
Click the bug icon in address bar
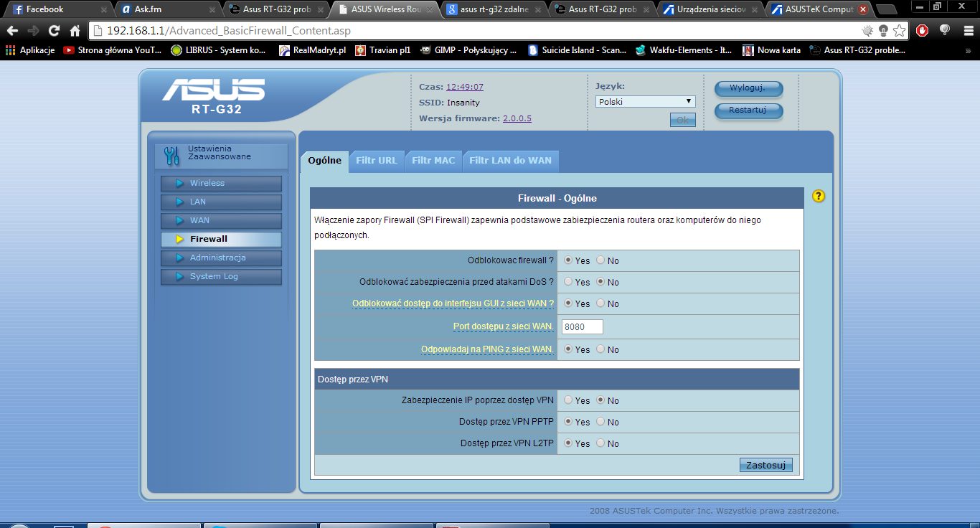pyautogui.click(x=868, y=31)
